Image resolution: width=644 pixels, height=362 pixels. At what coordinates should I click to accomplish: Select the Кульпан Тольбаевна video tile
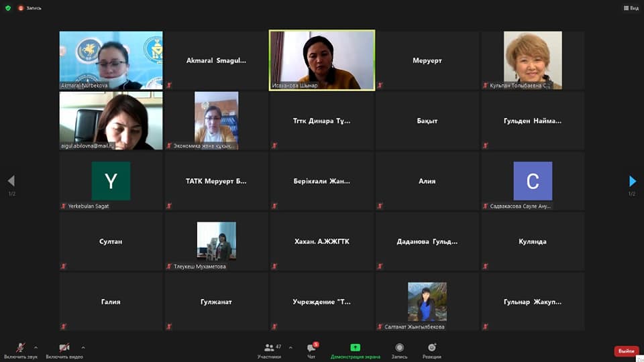[x=533, y=60]
